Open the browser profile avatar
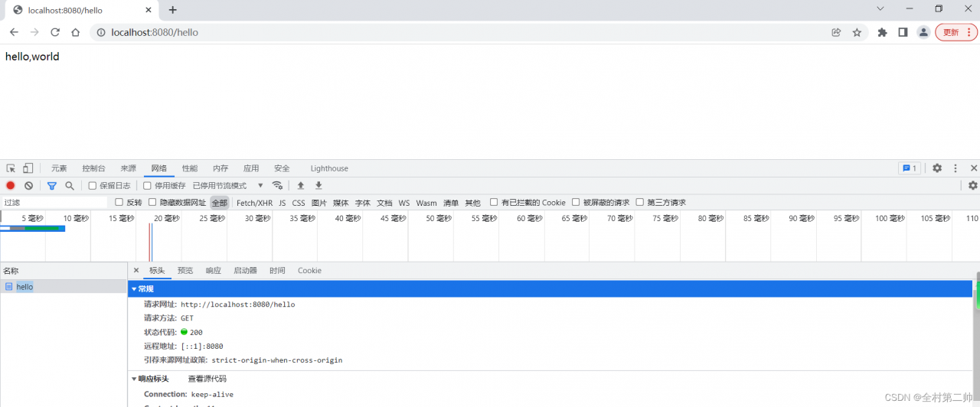The image size is (980, 407). [x=924, y=32]
